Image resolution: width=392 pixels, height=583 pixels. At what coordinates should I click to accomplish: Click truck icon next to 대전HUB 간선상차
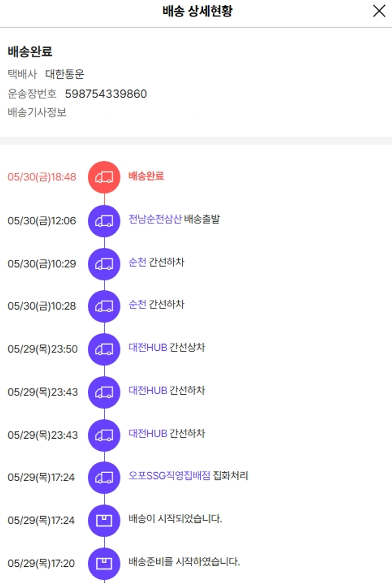coord(104,349)
